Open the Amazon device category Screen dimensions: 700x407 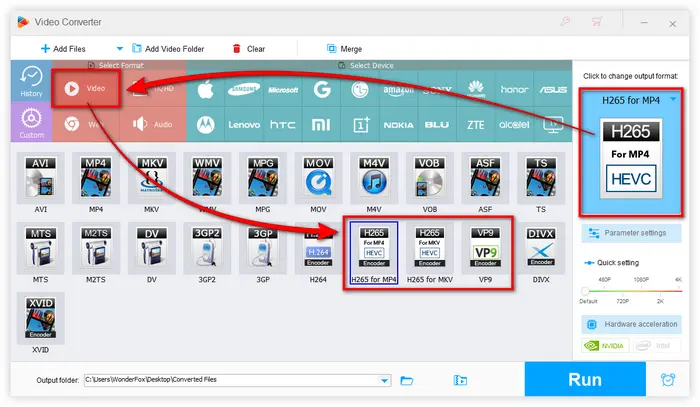(x=398, y=90)
